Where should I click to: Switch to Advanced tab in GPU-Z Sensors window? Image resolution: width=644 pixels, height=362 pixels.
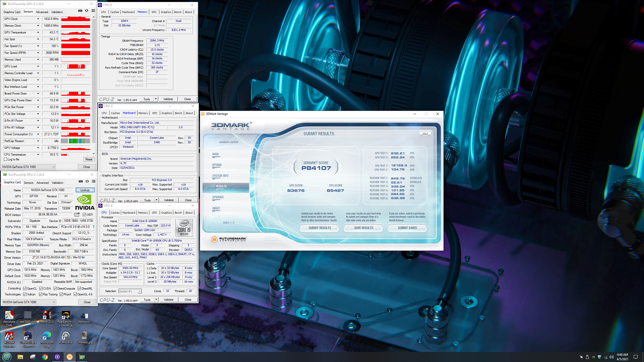click(x=42, y=12)
